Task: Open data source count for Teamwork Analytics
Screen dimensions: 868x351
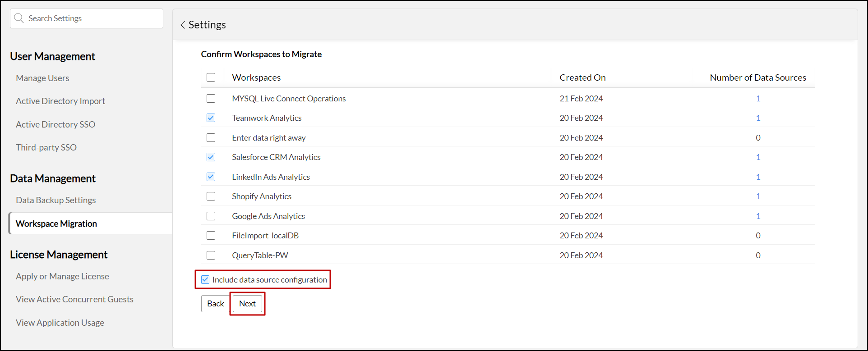Action: pos(758,118)
